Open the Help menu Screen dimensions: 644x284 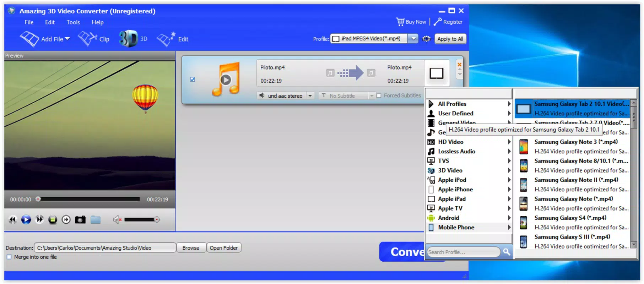(x=98, y=22)
